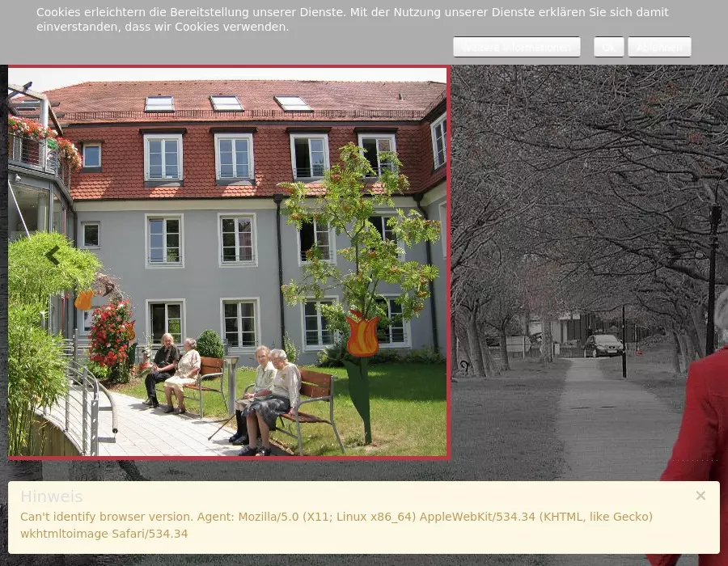Click the red flowering bush in courtyard
Viewport: 728px width, 566px height.
click(x=112, y=333)
